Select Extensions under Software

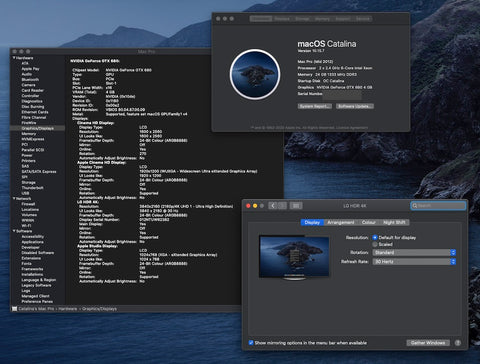(x=31, y=258)
